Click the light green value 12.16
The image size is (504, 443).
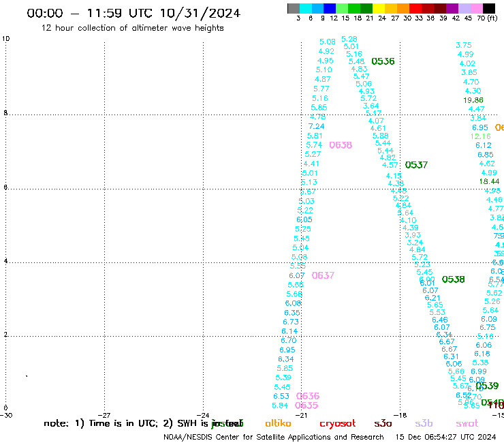point(481,137)
